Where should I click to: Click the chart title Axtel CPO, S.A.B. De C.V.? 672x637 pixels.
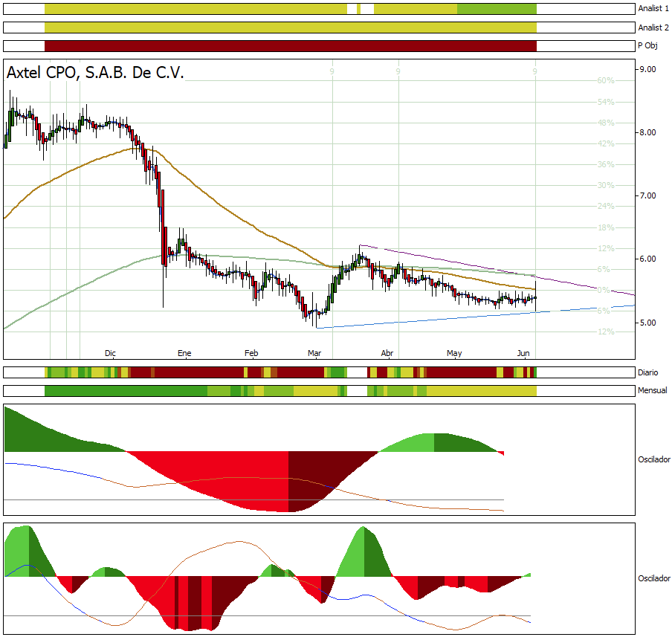click(x=95, y=72)
